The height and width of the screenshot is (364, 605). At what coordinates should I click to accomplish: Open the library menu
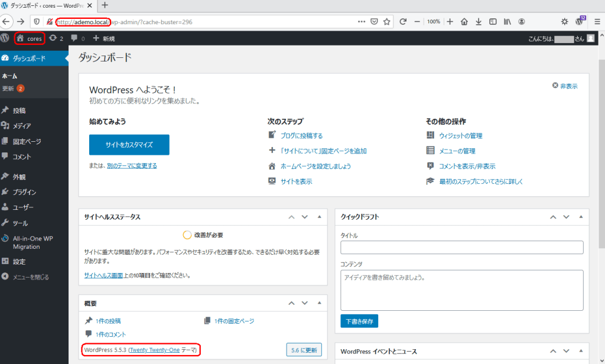pyautogui.click(x=507, y=22)
